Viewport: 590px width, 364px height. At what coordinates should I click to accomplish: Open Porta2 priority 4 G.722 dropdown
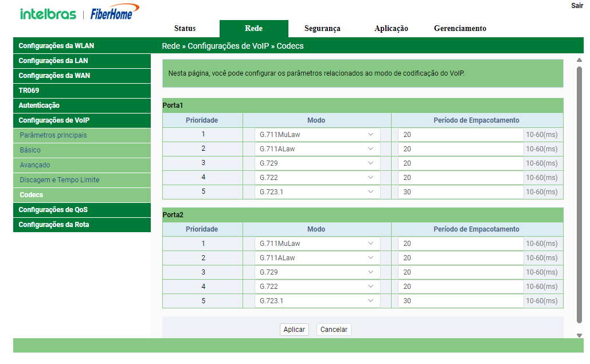[x=317, y=287]
